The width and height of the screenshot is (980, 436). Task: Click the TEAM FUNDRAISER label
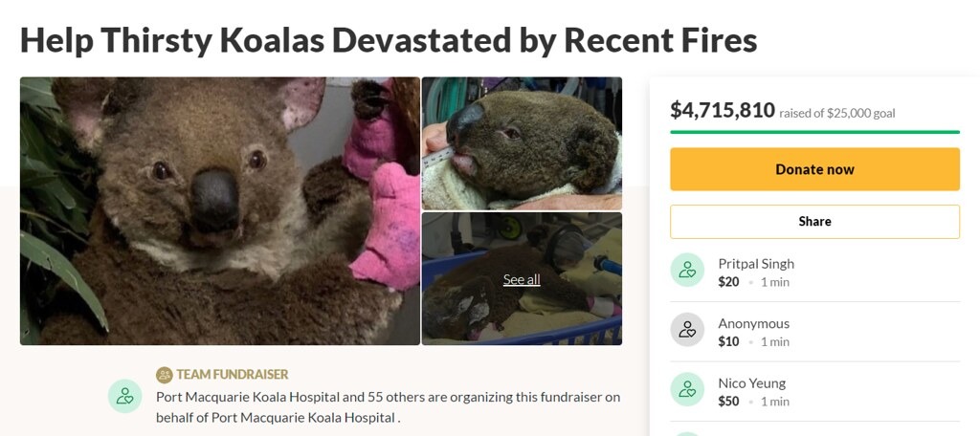pos(232,375)
